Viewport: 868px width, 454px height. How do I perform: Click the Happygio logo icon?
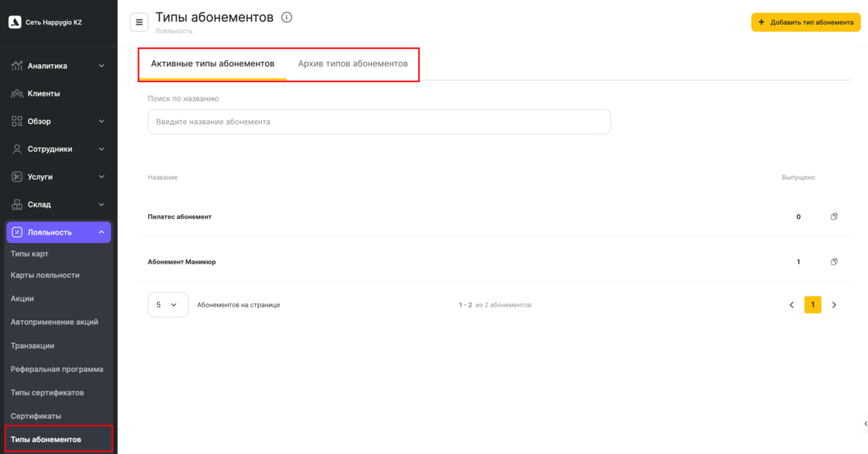pos(14,22)
